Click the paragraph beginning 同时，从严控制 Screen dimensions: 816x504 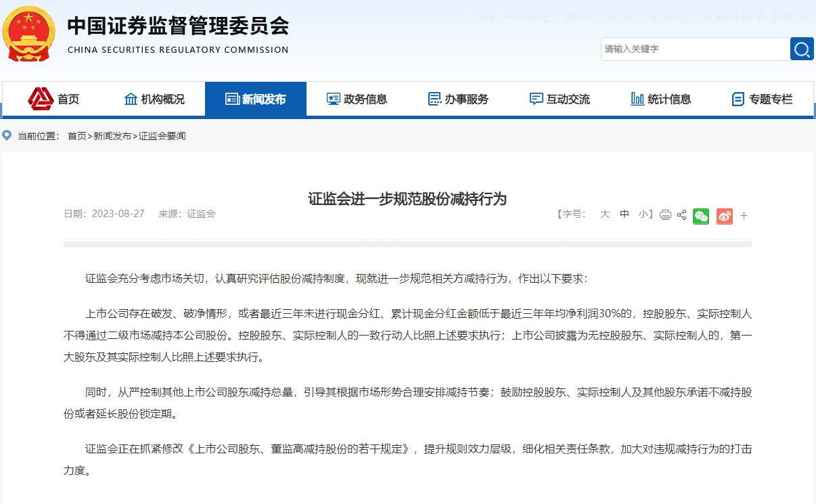point(407,403)
